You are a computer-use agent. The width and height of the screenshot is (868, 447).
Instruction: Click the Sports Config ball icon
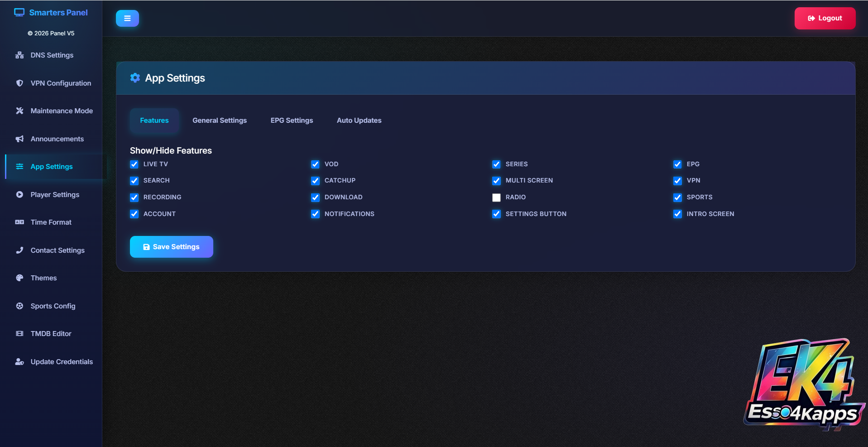point(19,306)
